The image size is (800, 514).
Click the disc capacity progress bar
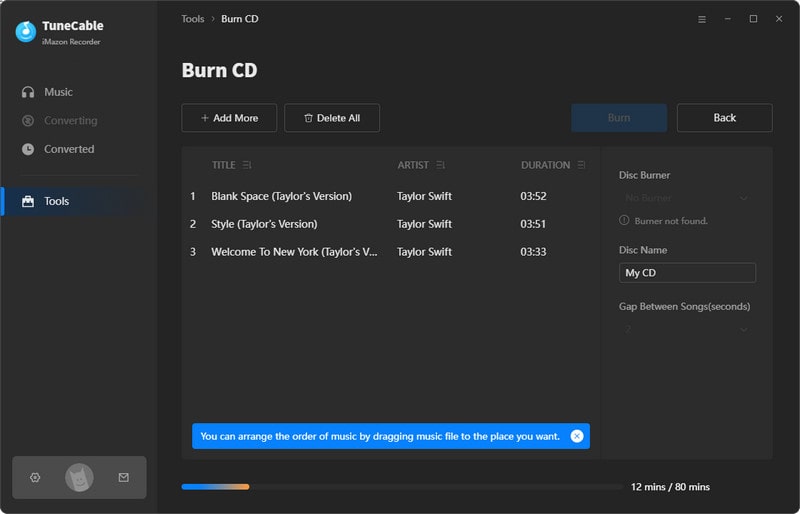(402, 486)
